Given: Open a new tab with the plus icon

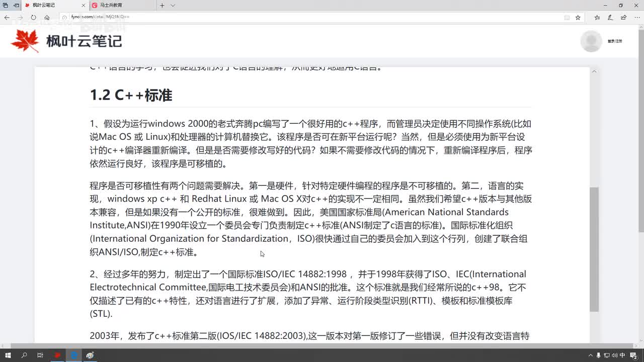Looking at the screenshot, I should pos(162,6).
